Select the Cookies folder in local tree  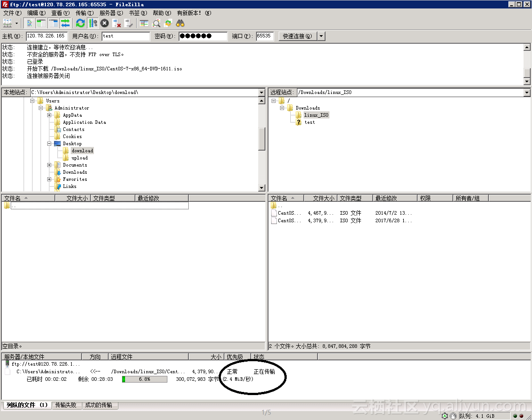coord(72,136)
